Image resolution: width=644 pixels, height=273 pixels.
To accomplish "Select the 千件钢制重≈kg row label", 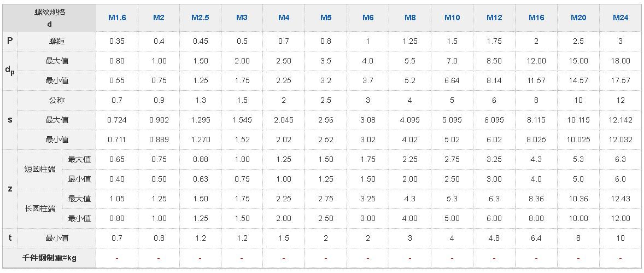I will click(x=49, y=258).
